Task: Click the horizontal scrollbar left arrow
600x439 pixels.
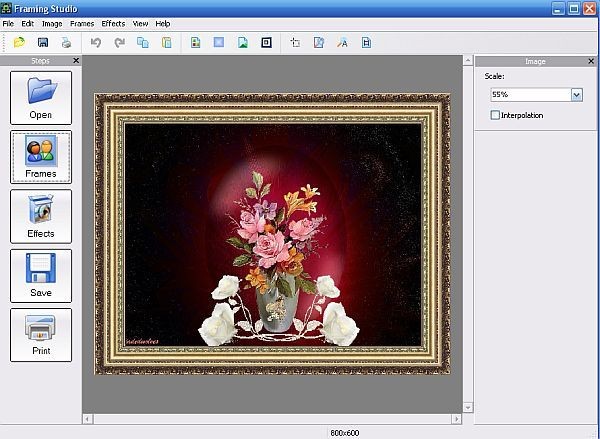Action: (88, 419)
